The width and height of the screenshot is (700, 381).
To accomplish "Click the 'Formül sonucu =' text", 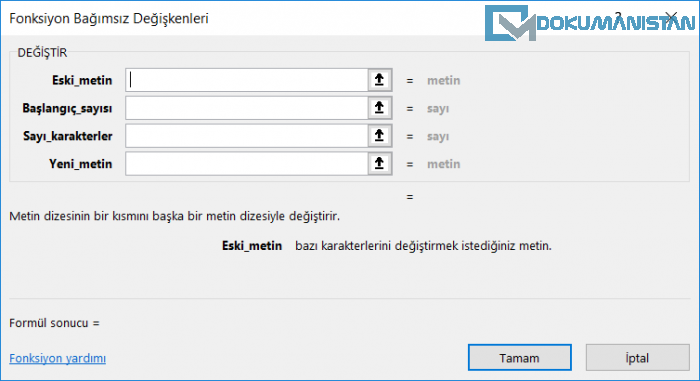I will [x=54, y=323].
